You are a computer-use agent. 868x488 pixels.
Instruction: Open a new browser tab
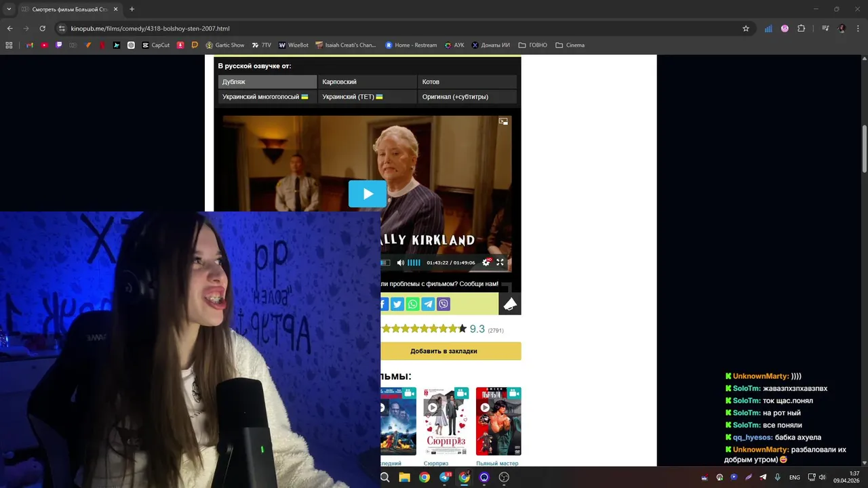[132, 9]
